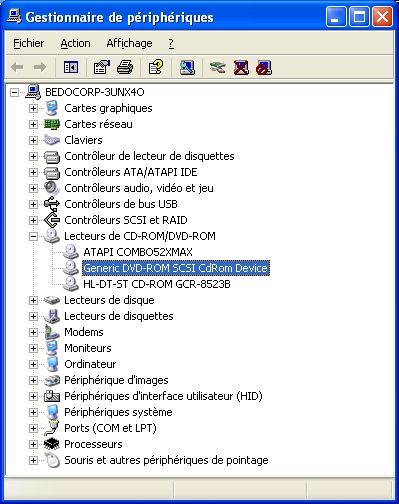The image size is (399, 504).
Task: Click the Contrôleurs SCSI et RAID icon
Action: [x=52, y=220]
